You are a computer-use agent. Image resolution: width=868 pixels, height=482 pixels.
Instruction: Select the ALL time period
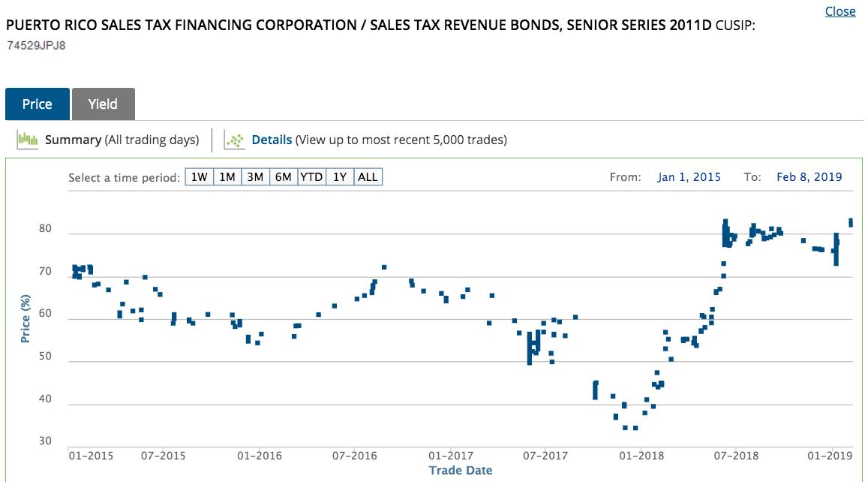pyautogui.click(x=368, y=177)
